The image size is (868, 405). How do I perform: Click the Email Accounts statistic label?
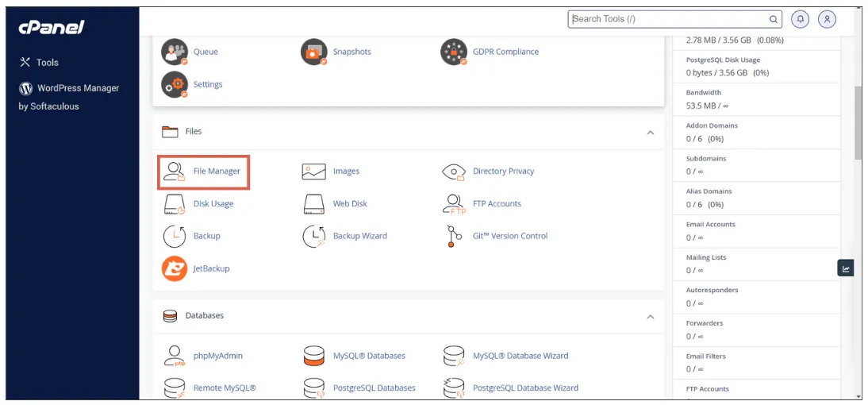[710, 225]
